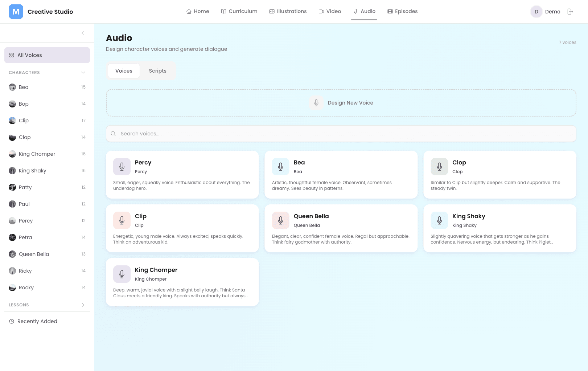Expand the Lessons section
Image resolution: width=588 pixels, height=371 pixels.
tap(83, 305)
